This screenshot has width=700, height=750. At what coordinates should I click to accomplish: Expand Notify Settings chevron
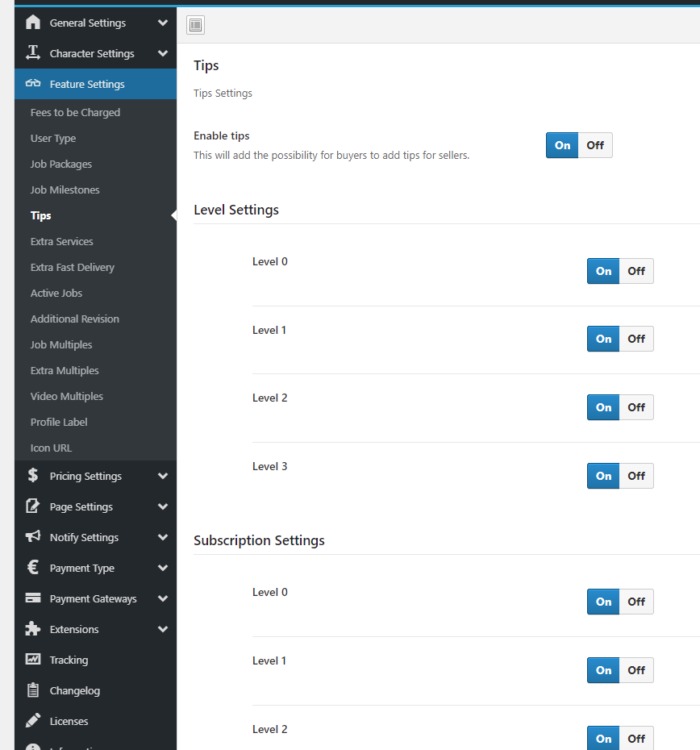pos(163,537)
